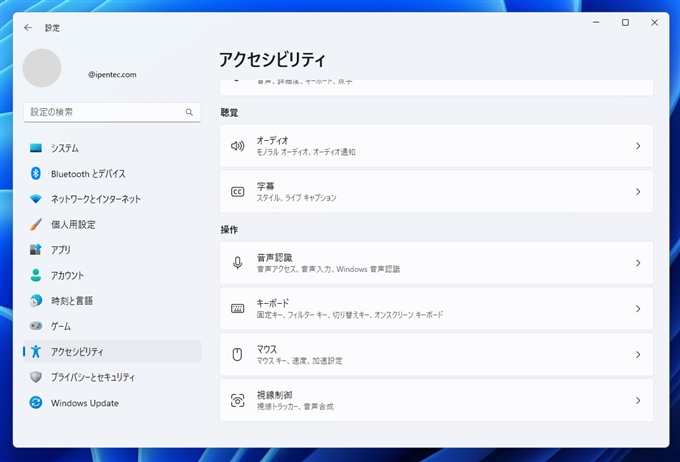Click the eye control icon
680x462 pixels.
point(237,400)
